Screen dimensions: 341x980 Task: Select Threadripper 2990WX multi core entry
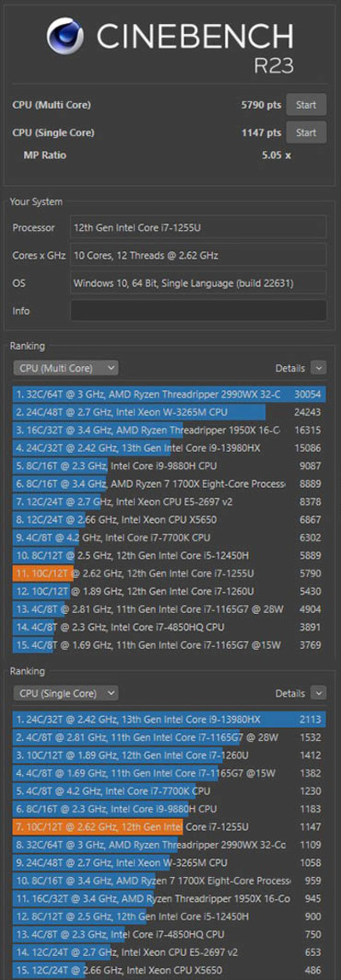point(170,394)
